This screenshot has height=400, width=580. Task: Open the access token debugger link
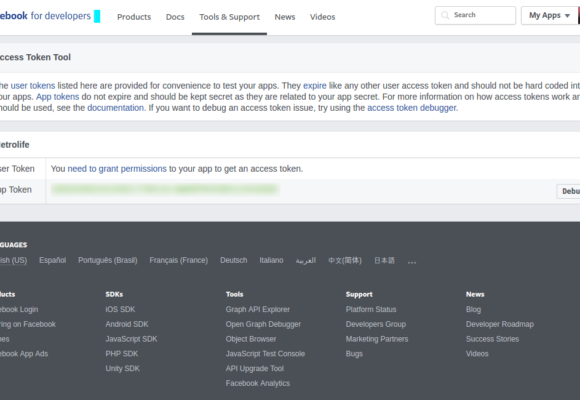[x=412, y=108]
